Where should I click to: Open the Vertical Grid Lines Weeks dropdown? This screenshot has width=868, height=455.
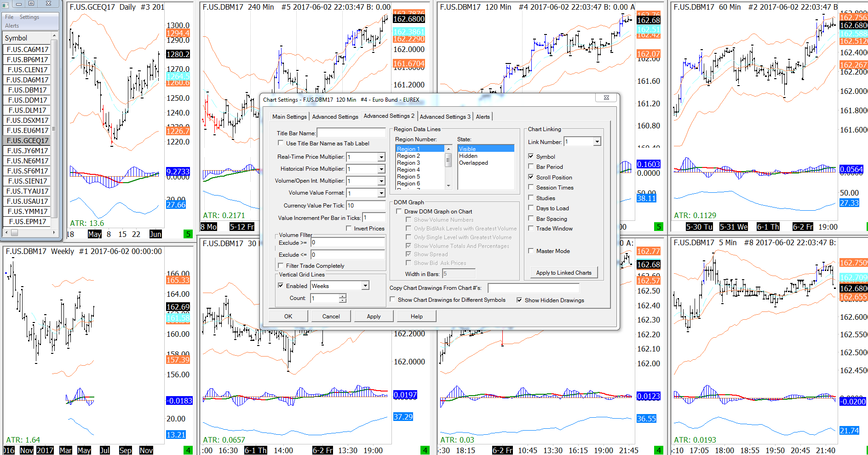[365, 286]
